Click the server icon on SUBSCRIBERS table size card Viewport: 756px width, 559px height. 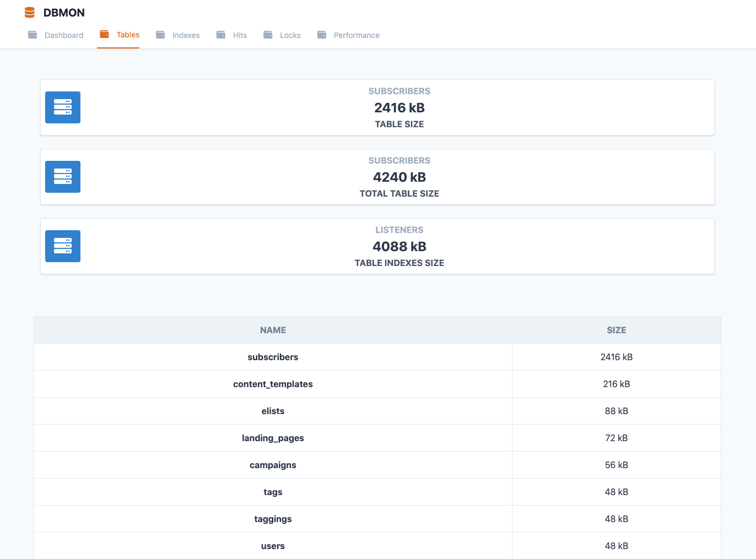tap(62, 107)
